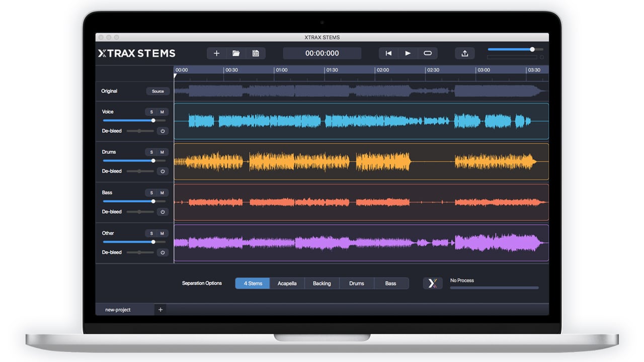The image size is (644, 362).
Task: Toggle Other De-bleed power icon
Action: 163,252
